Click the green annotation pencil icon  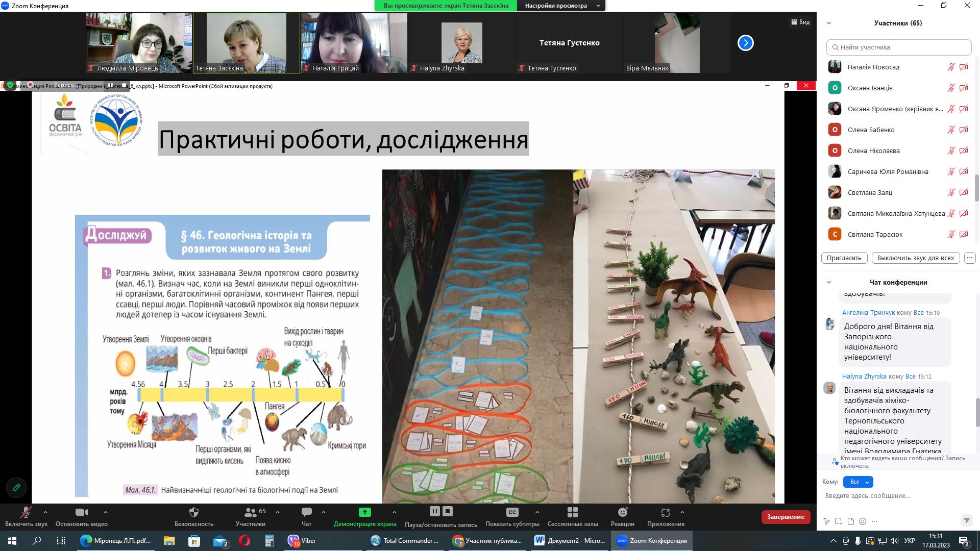(16, 488)
